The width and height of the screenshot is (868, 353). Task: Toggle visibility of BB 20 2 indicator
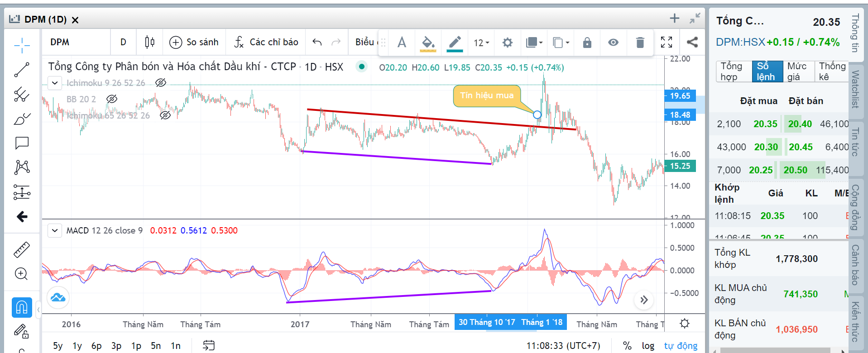(112, 99)
